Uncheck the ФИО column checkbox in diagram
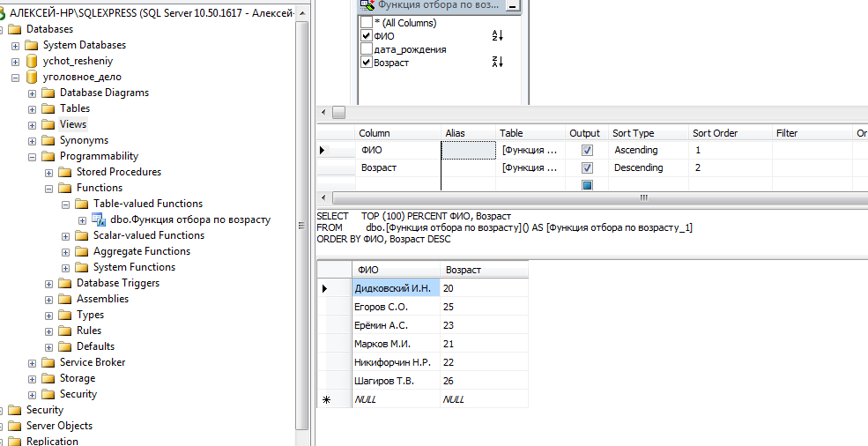 (367, 36)
